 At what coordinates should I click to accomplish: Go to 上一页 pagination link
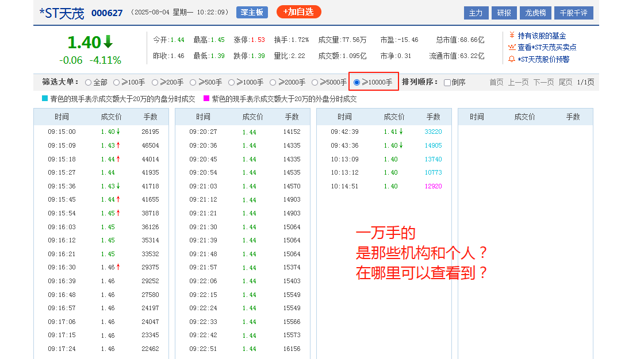[518, 82]
